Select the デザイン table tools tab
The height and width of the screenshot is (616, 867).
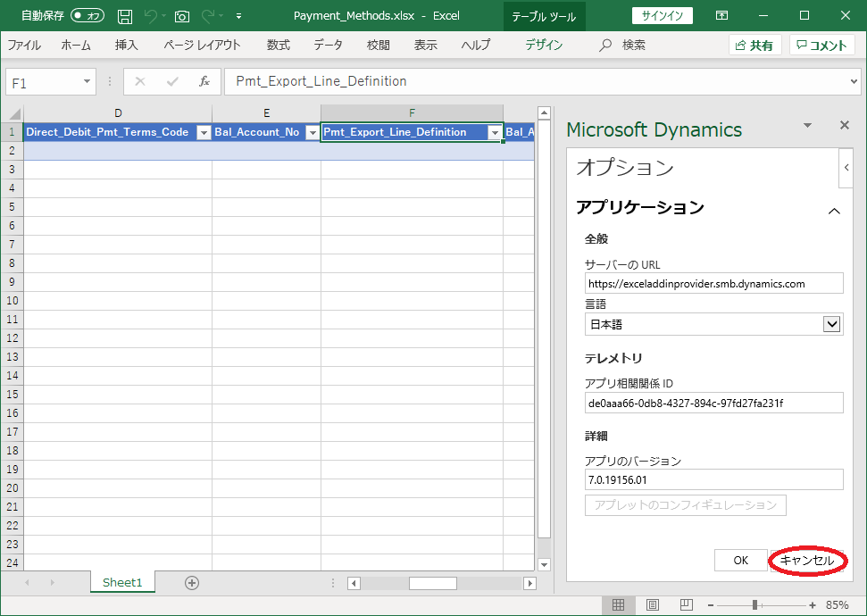click(x=544, y=45)
